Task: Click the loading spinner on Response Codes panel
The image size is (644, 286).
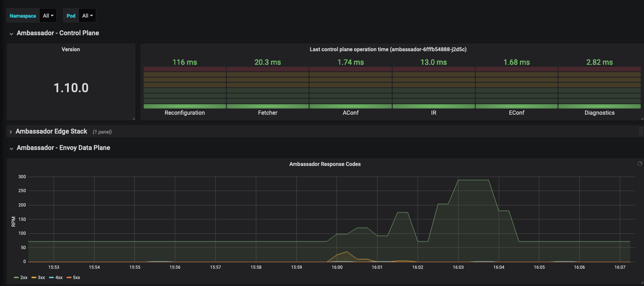Action: pyautogui.click(x=639, y=164)
